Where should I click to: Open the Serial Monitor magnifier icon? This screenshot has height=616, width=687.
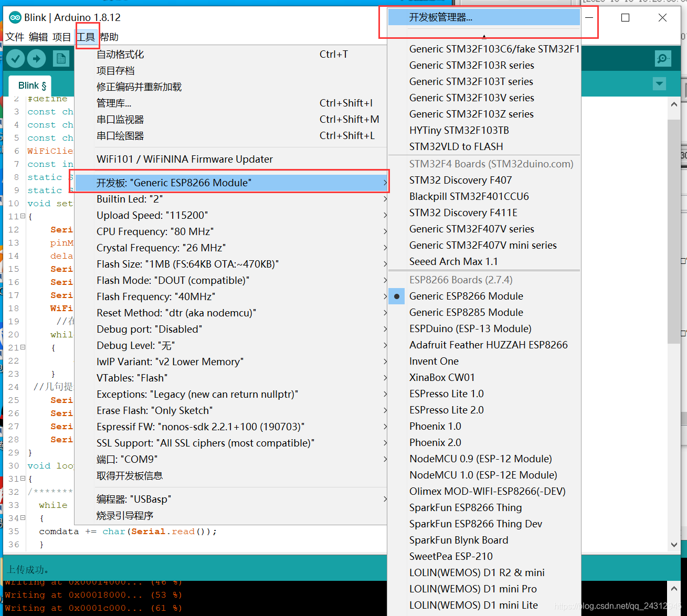click(x=663, y=58)
